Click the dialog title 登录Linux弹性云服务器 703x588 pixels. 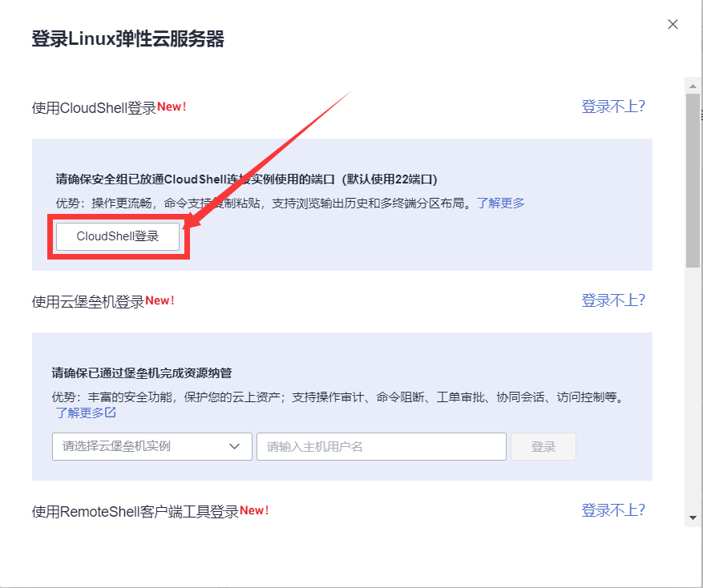coord(128,37)
